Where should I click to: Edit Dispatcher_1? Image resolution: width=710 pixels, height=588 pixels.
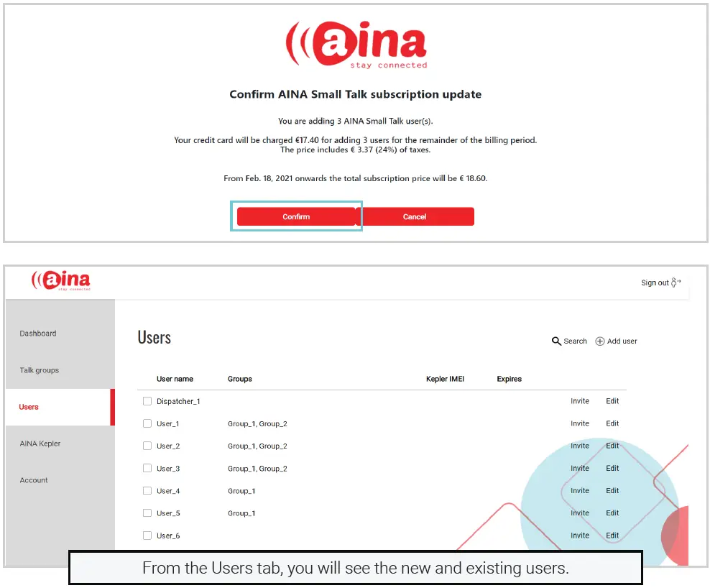coord(612,401)
